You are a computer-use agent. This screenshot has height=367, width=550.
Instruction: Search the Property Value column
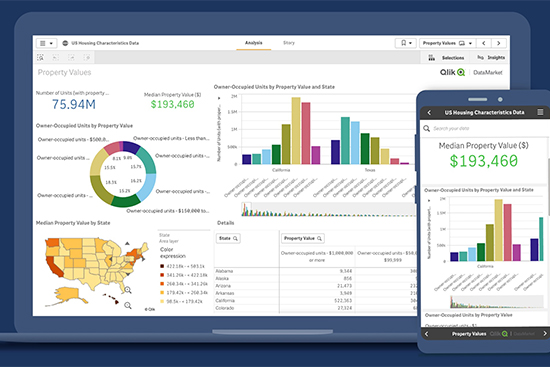[303, 238]
